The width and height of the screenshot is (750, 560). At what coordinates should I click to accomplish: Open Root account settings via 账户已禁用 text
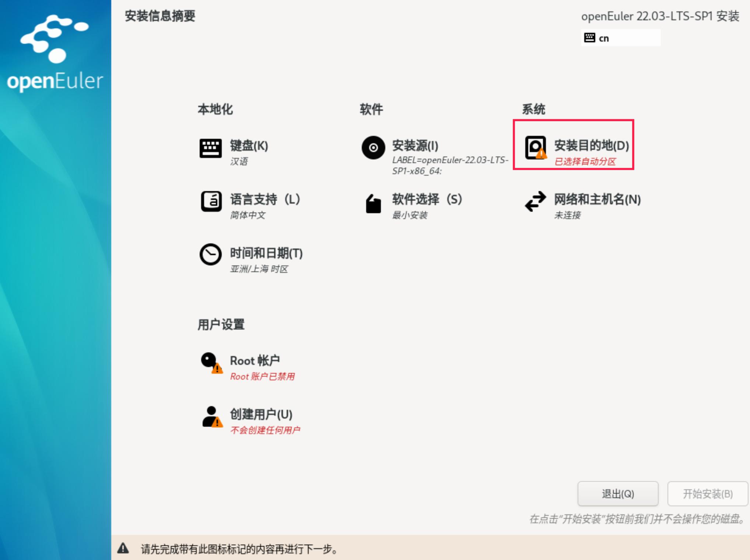coord(262,376)
